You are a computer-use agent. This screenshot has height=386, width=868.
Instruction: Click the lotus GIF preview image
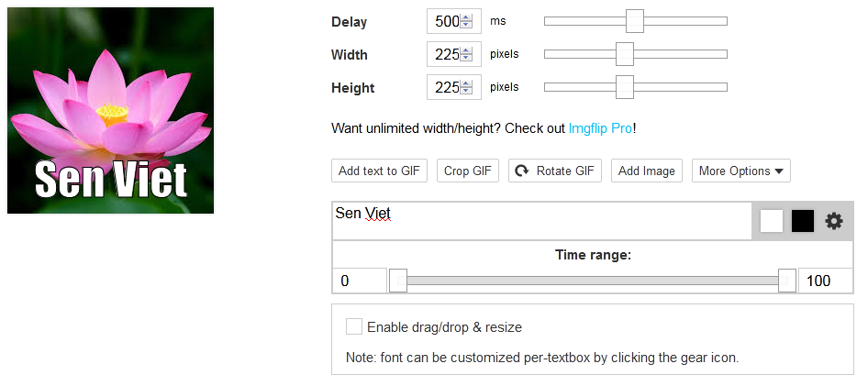tap(110, 110)
